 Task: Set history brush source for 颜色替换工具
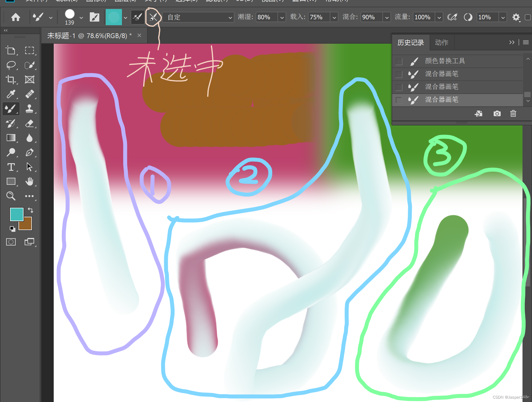399,61
